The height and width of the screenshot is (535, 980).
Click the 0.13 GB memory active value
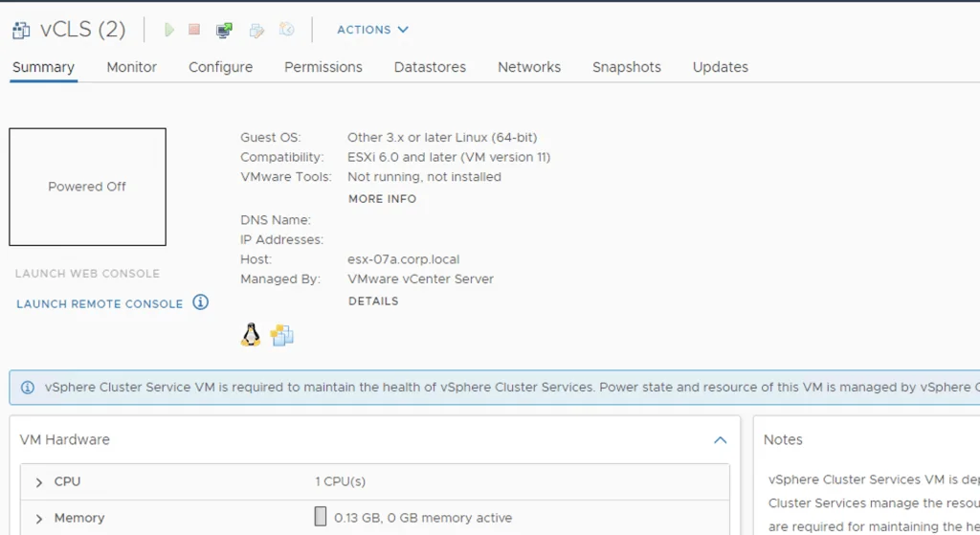click(x=423, y=518)
